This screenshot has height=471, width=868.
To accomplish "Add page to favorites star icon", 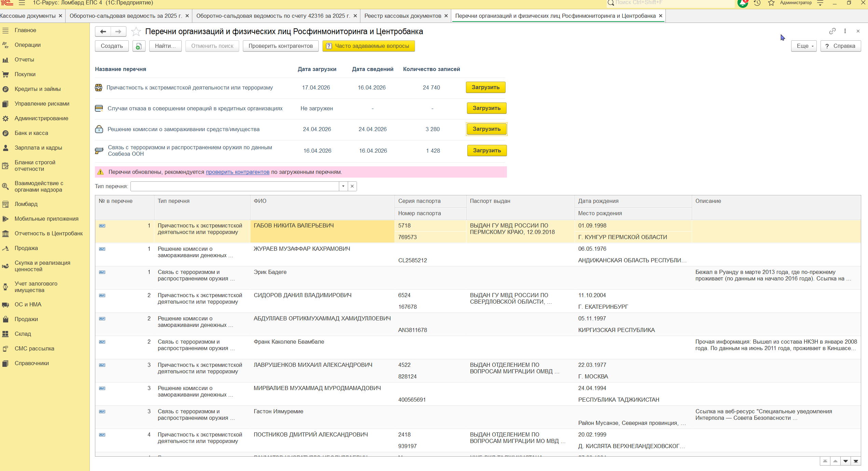I will point(136,32).
